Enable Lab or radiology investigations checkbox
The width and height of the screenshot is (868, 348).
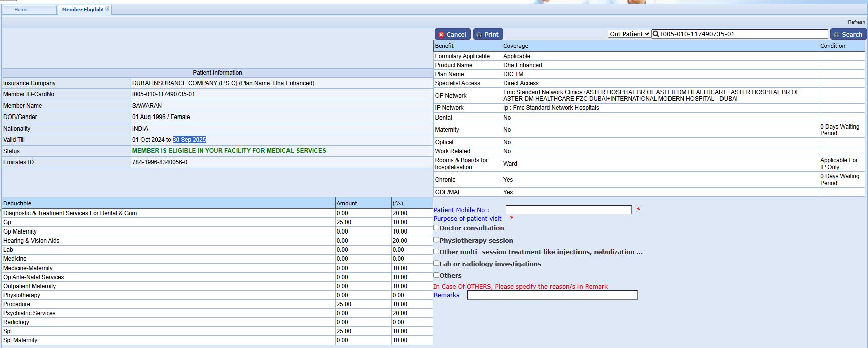[437, 263]
